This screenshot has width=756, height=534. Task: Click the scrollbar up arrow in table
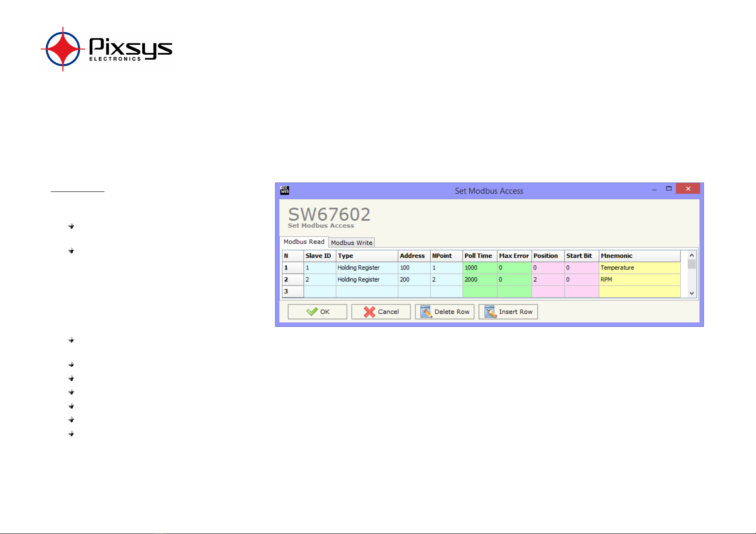point(692,255)
